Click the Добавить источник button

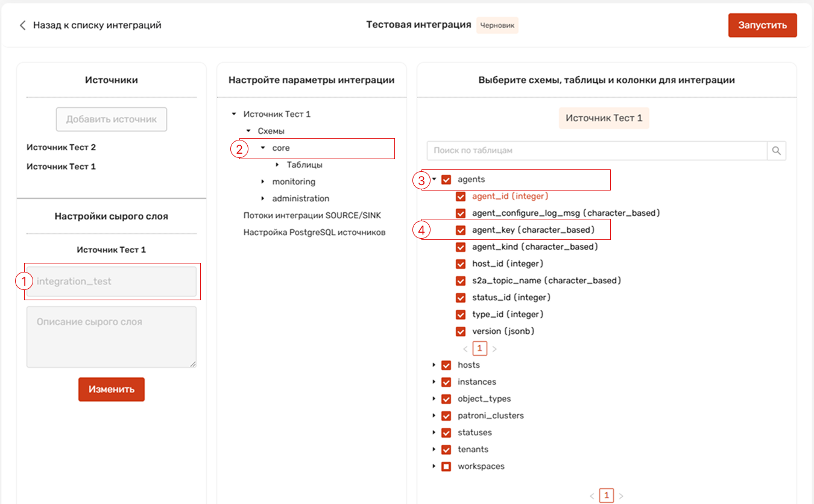112,119
